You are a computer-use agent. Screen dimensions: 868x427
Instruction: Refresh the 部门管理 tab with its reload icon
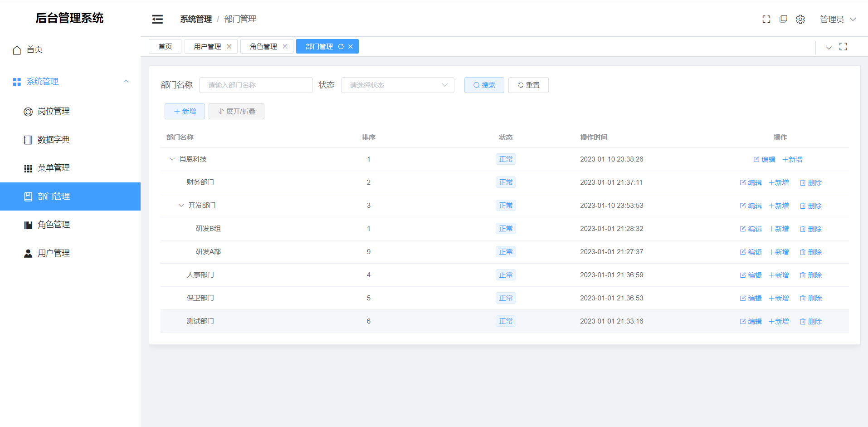pyautogui.click(x=341, y=46)
